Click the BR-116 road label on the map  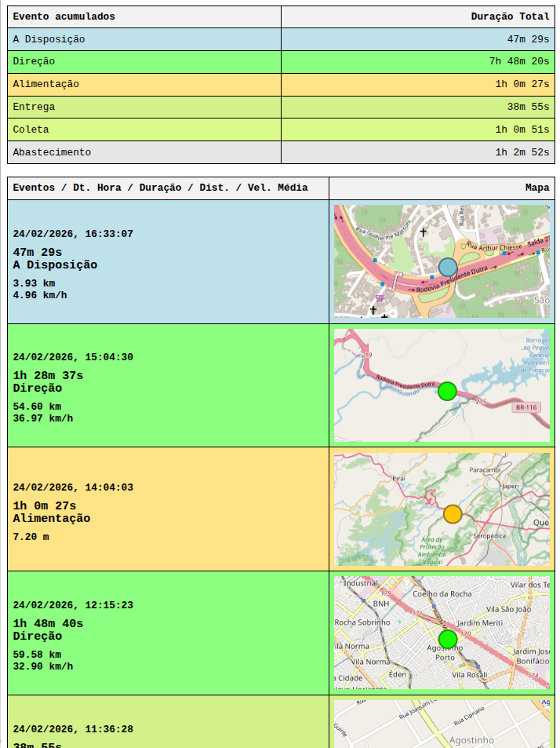pos(526,407)
